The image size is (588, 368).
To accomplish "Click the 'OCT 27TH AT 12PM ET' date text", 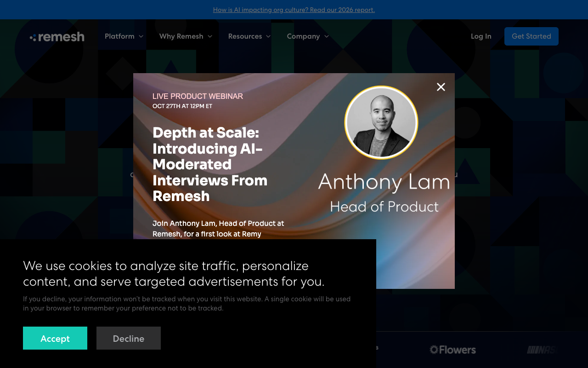I will pyautogui.click(x=182, y=106).
